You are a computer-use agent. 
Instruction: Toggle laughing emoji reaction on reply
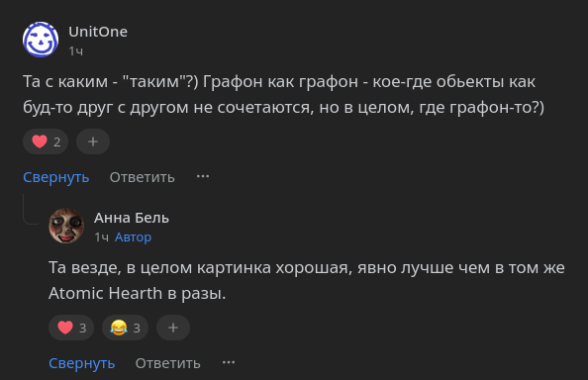point(126,328)
